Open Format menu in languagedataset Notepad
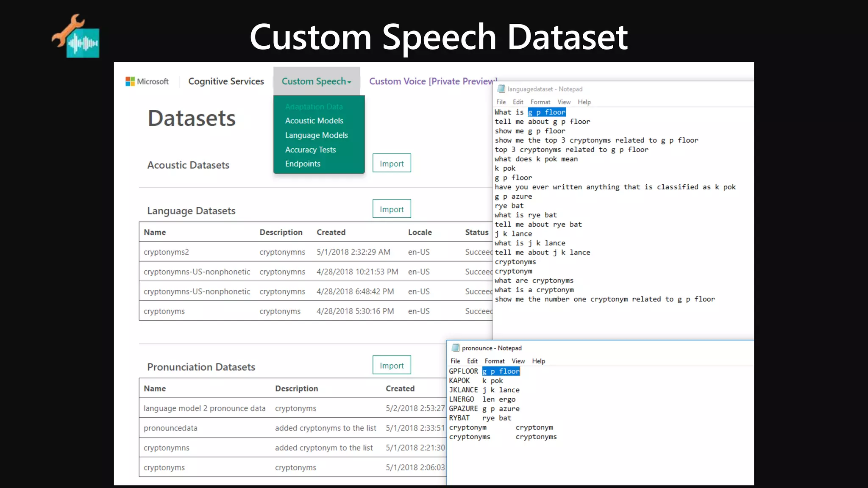This screenshot has width=868, height=488. tap(540, 102)
